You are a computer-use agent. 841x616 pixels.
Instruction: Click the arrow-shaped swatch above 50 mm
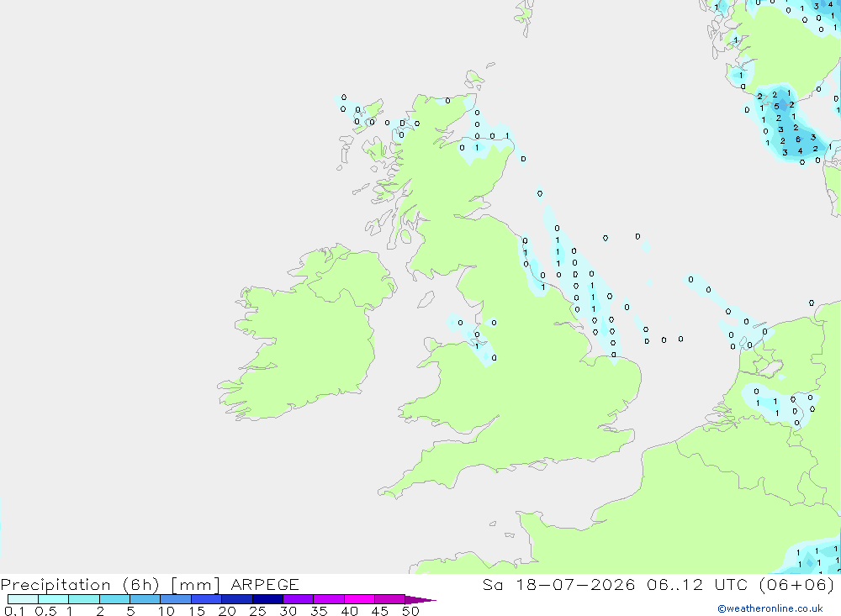(x=420, y=599)
